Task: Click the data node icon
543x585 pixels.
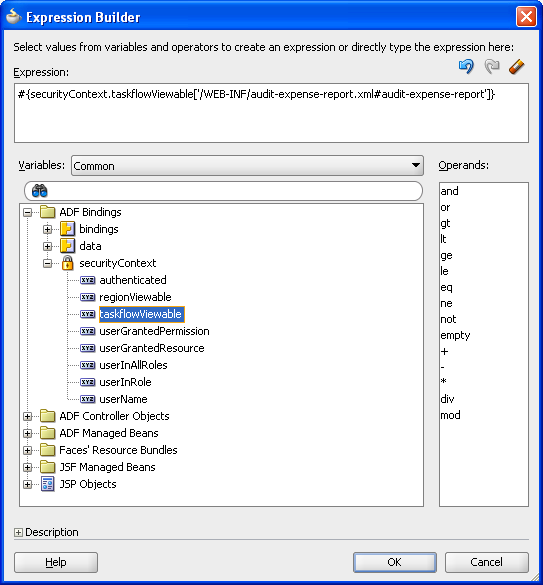Action: pos(68,246)
